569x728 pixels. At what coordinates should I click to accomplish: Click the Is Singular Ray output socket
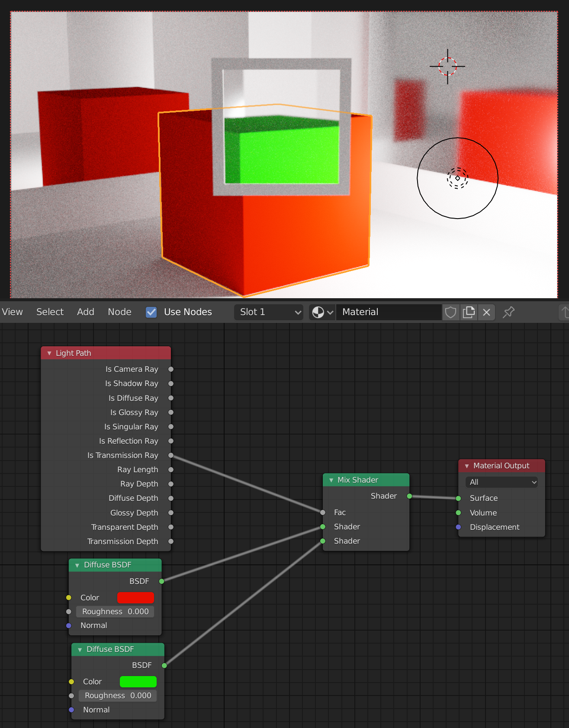[x=171, y=427]
